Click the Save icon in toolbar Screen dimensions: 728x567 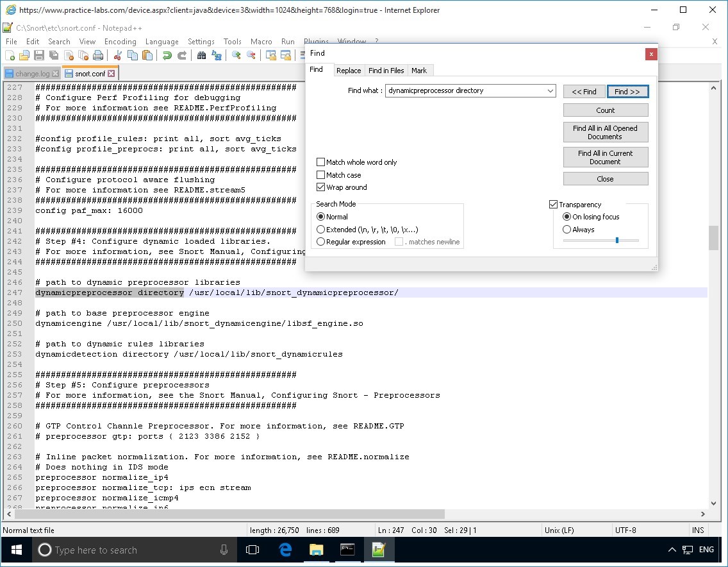(x=38, y=56)
